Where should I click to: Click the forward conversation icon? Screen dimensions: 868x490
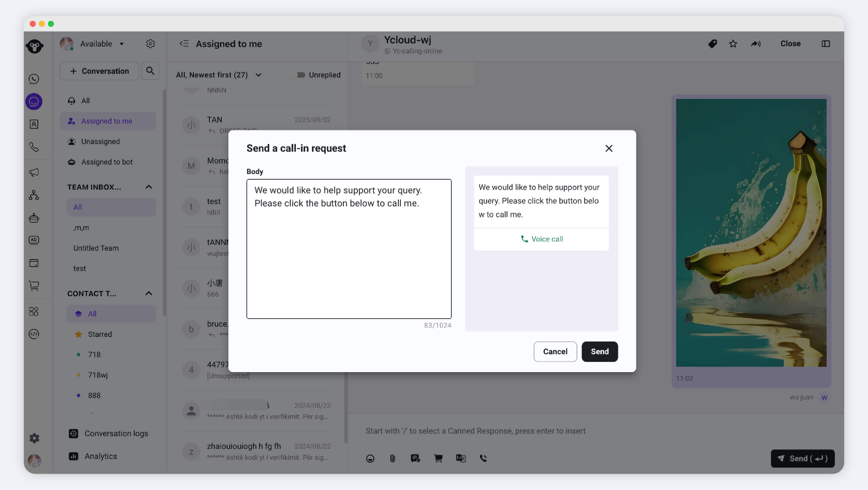(756, 44)
